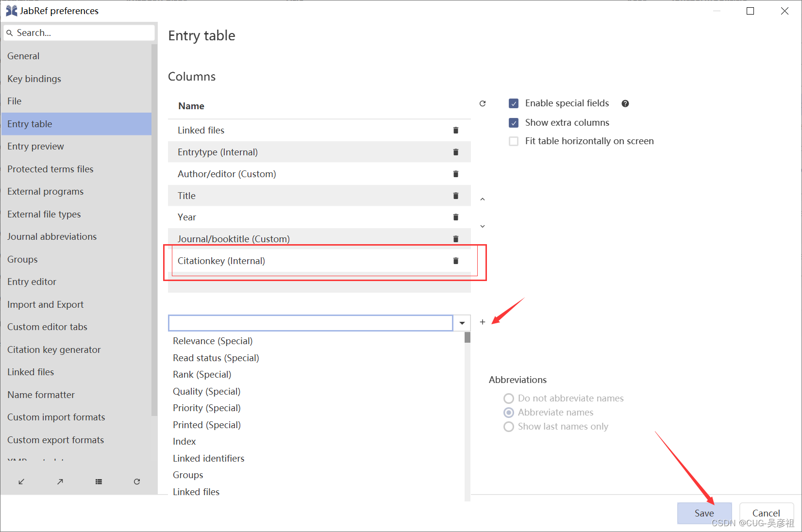Delete the Linked files column
Screen dimensions: 802x532
click(455, 130)
